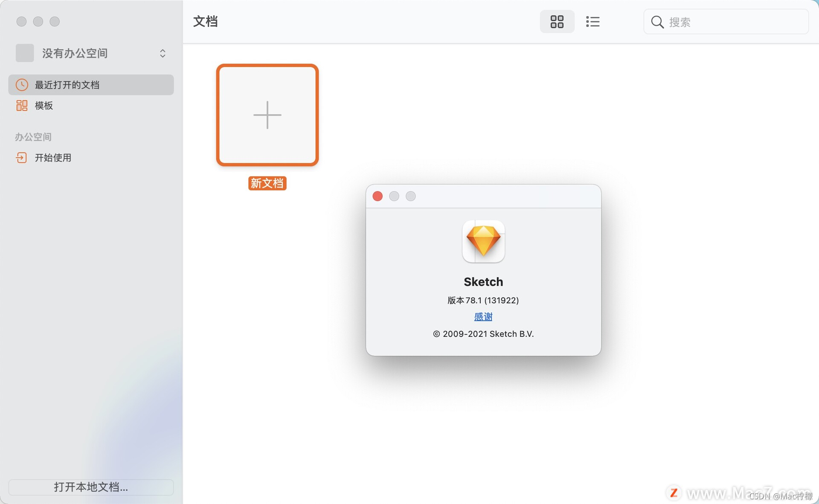Open the 开始使用 workspace entry
819x504 pixels.
[x=53, y=158]
